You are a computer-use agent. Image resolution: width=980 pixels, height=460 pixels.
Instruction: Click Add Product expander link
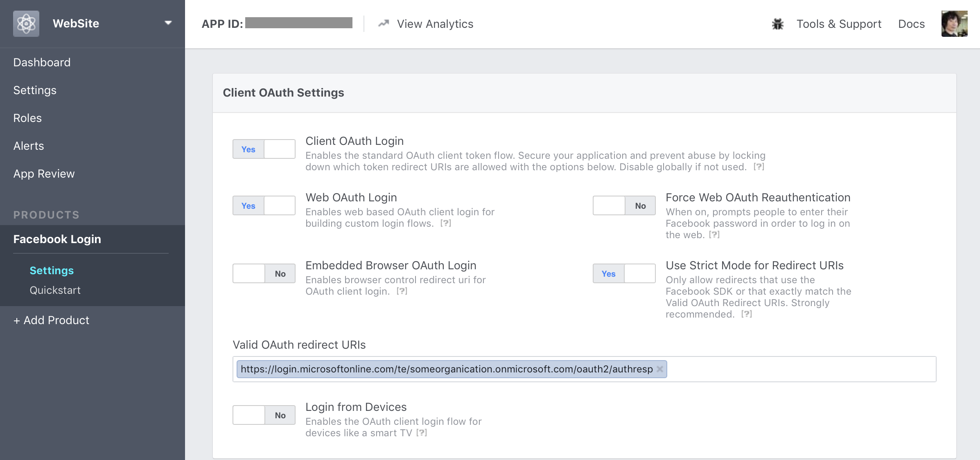point(51,320)
